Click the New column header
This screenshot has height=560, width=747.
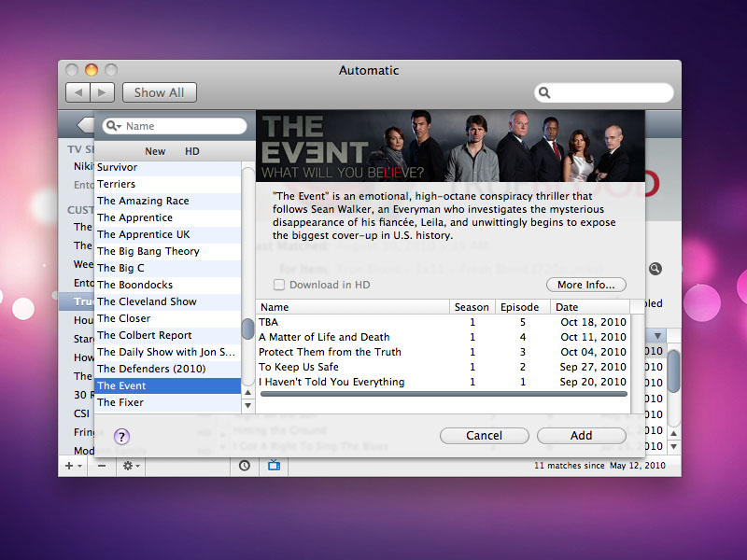point(155,151)
